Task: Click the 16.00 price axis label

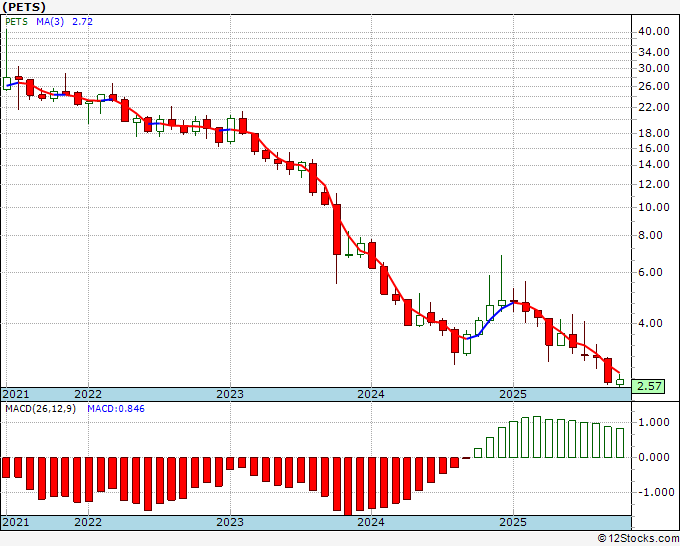Action: pyautogui.click(x=654, y=148)
